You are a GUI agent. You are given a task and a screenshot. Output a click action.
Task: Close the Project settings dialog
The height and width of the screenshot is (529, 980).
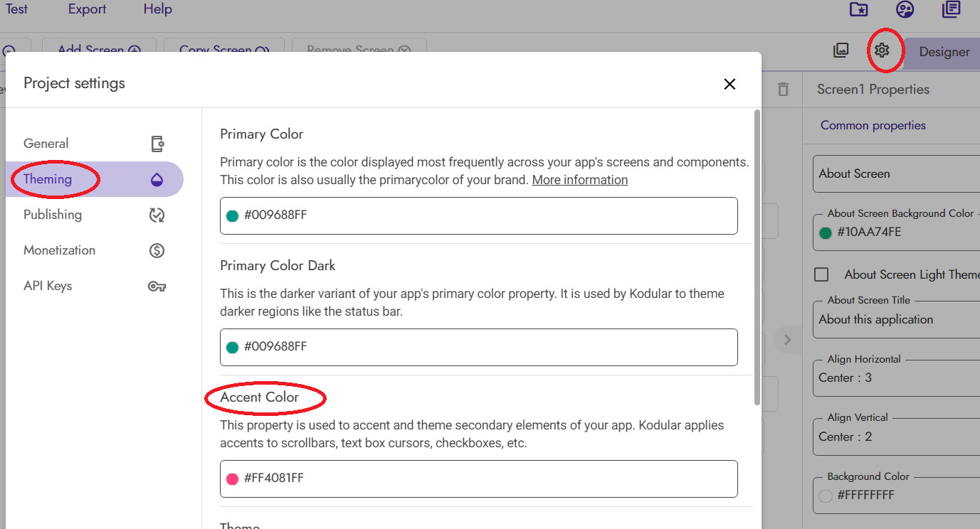[729, 84]
